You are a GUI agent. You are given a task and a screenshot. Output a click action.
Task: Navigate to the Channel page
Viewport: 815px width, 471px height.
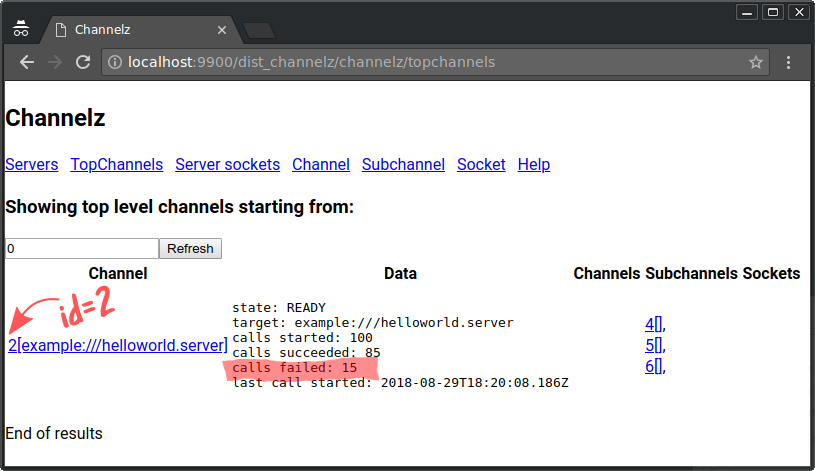(320, 164)
